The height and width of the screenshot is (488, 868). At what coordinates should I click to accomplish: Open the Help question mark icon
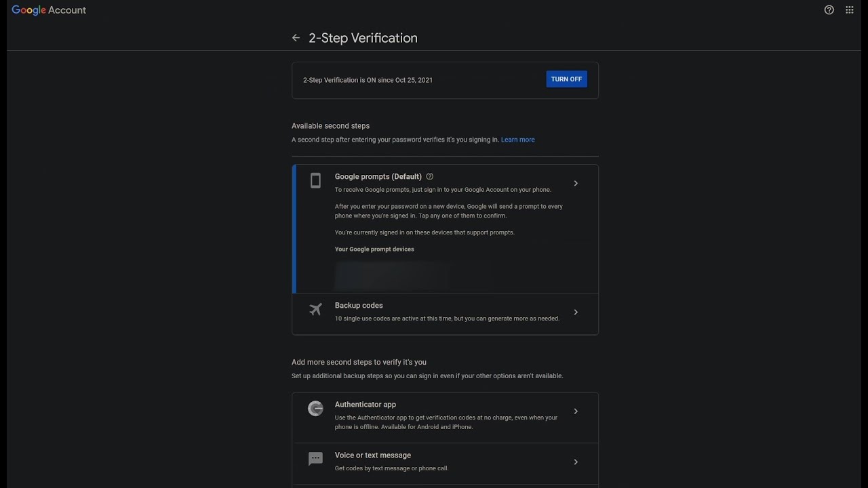tap(829, 10)
